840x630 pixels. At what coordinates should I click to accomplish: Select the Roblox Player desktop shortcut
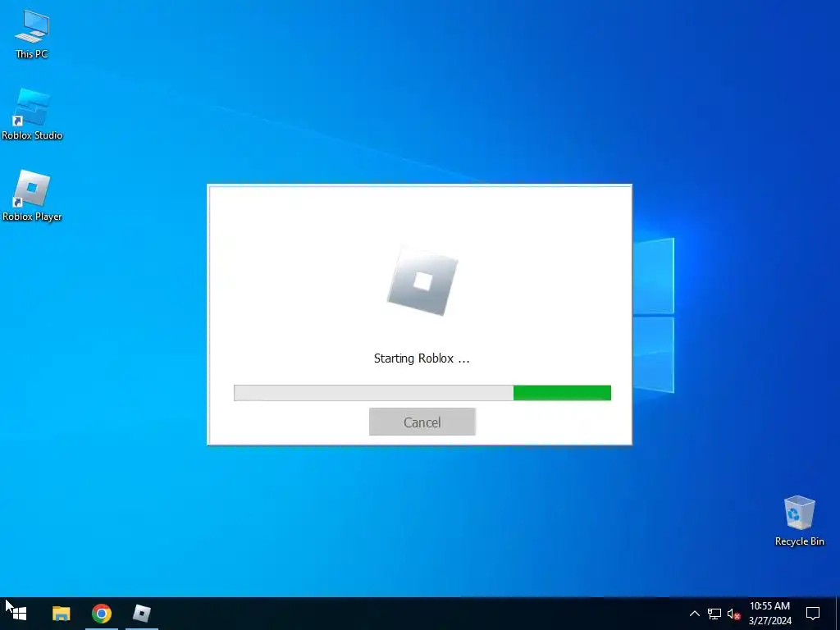click(x=32, y=196)
